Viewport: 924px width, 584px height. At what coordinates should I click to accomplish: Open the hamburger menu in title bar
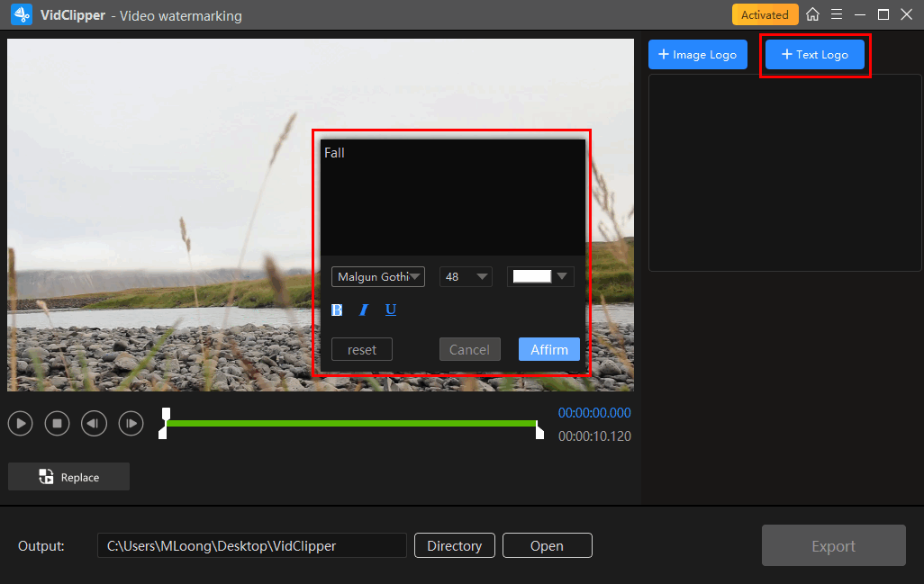[x=837, y=14]
